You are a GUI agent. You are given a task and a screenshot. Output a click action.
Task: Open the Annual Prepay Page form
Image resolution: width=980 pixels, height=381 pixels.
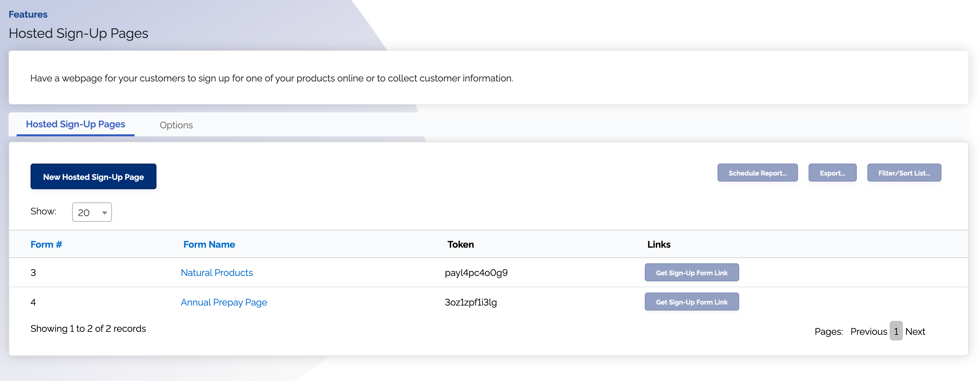[x=224, y=302]
